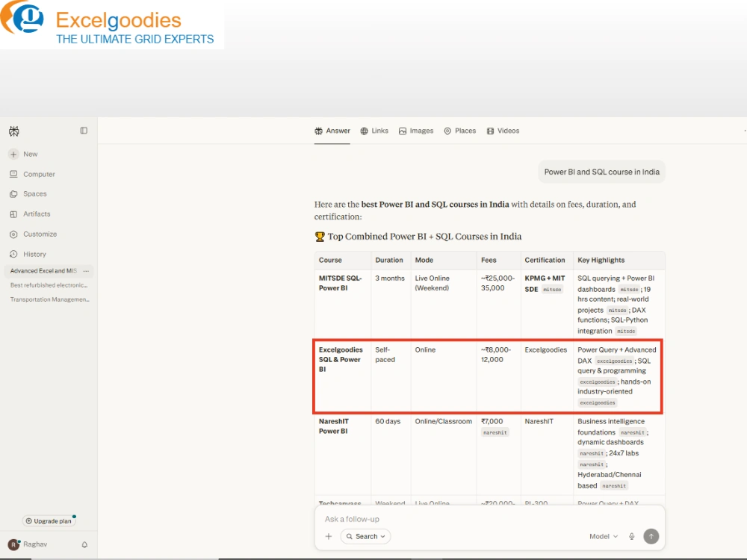Open the Best refurbished electronics thread

(49, 285)
